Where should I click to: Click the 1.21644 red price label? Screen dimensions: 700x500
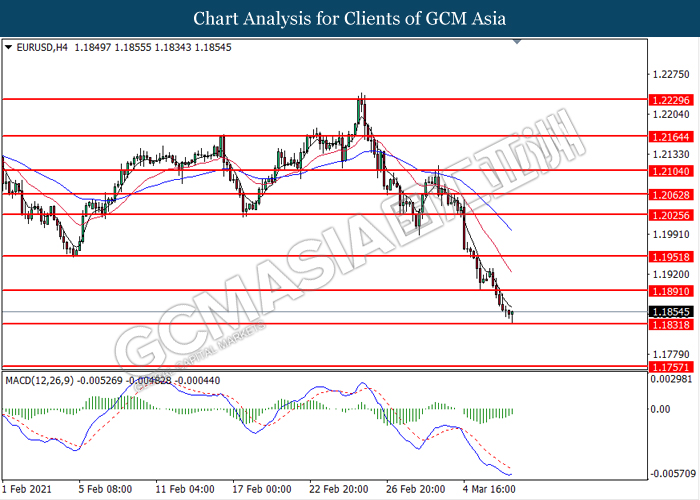point(671,137)
